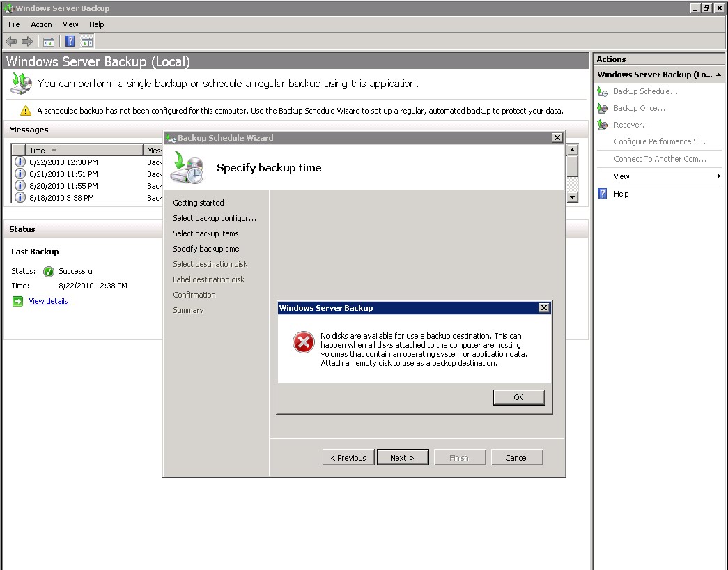Collapse the Windows Server Backup actions group

718,75
